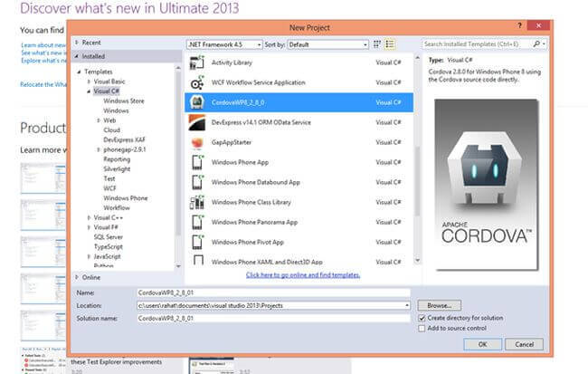The width and height of the screenshot is (588, 374).
Task: Click the Windows Phone XAML and Direct3D icon
Action: (x=197, y=260)
